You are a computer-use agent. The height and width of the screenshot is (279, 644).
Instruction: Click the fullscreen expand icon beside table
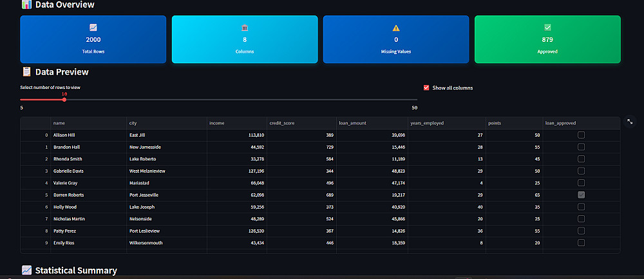pos(630,122)
